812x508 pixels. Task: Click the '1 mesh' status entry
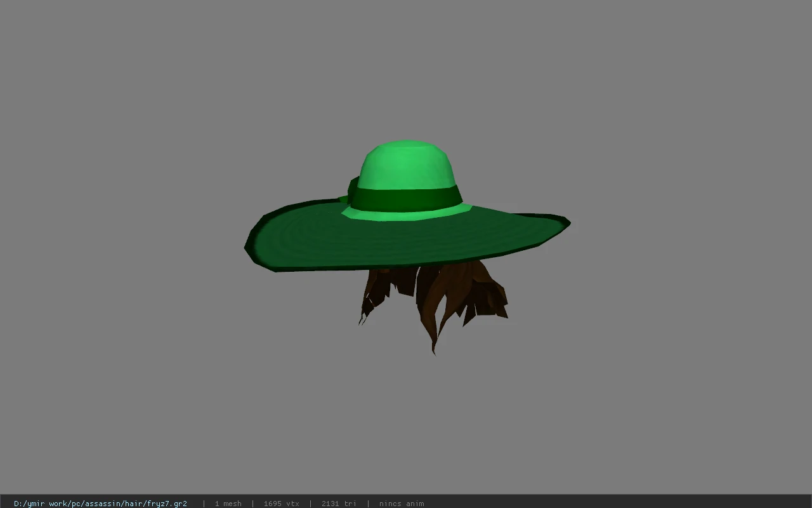click(228, 504)
